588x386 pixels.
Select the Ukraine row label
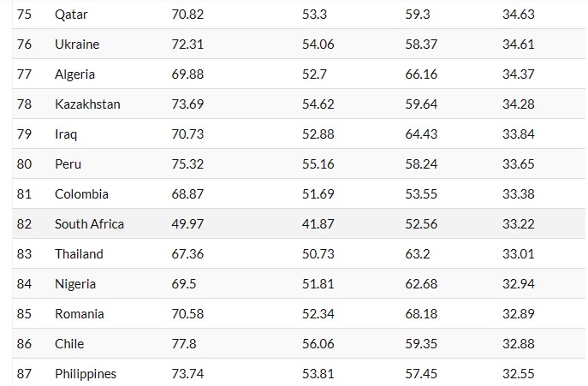[75, 45]
